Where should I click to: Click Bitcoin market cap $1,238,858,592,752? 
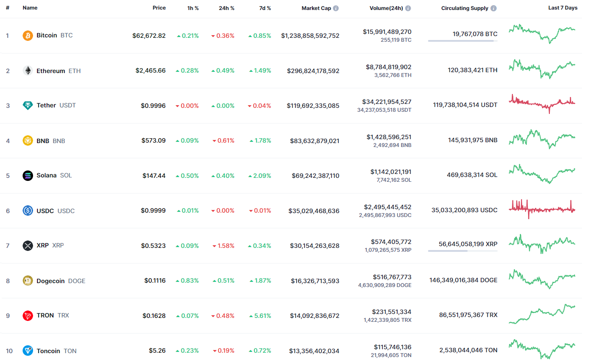coord(310,36)
